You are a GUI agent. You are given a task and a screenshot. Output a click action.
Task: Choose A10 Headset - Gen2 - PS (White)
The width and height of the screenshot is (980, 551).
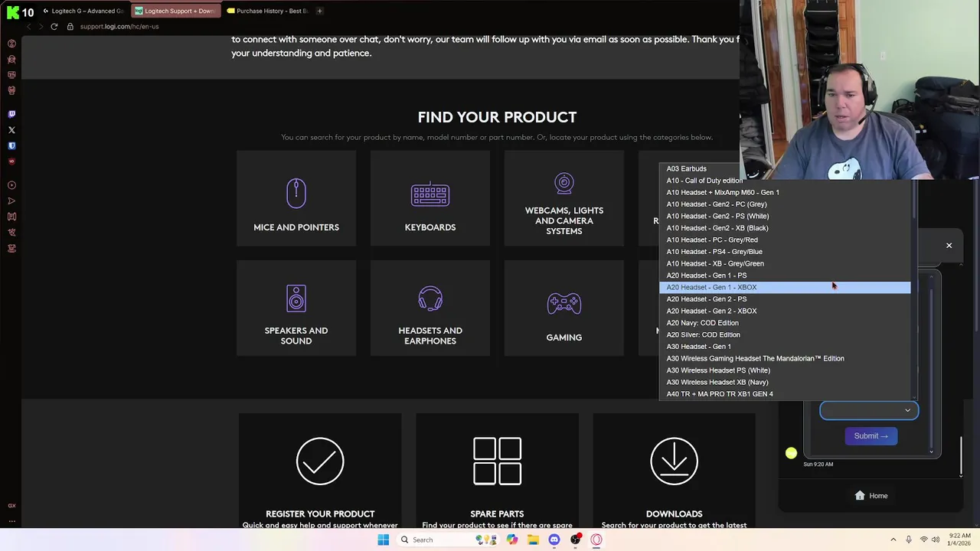point(785,216)
